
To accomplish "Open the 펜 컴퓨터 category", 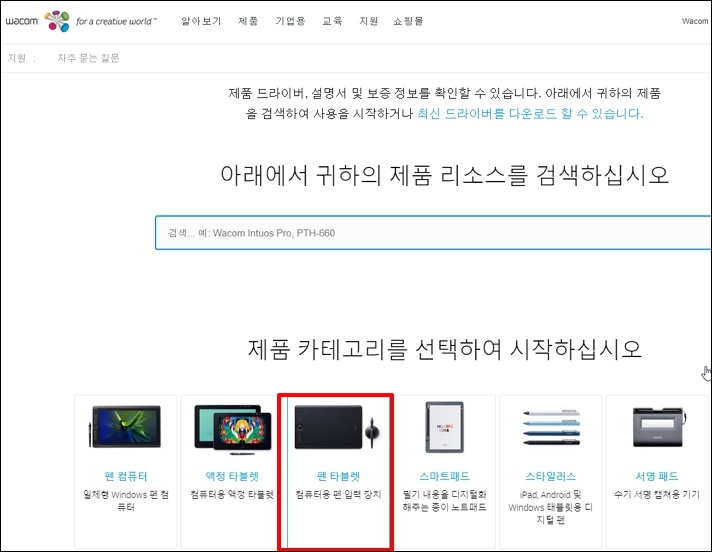I will coord(126,476).
